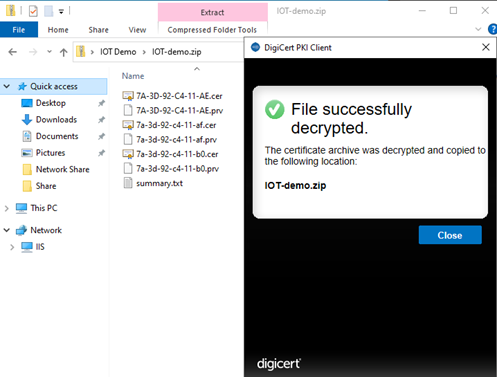Open the recent locations dropdown arrow
Screen dimensions: 497x377
coord(49,52)
